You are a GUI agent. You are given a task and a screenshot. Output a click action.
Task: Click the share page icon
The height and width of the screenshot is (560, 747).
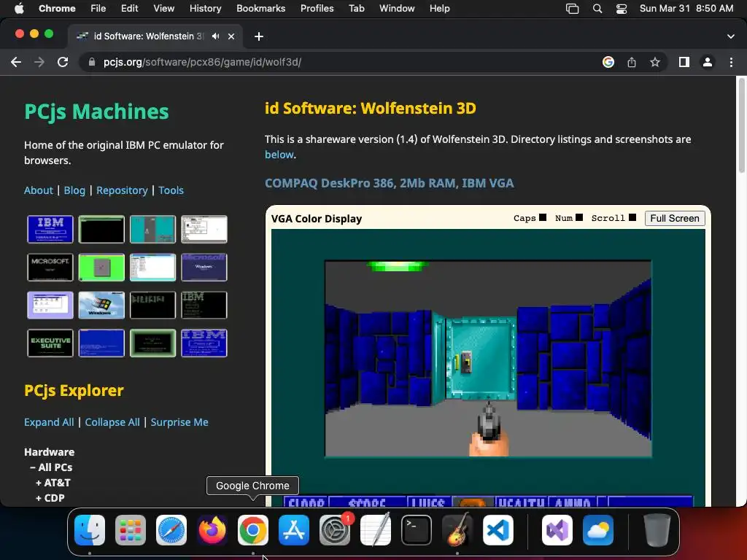coord(632,62)
